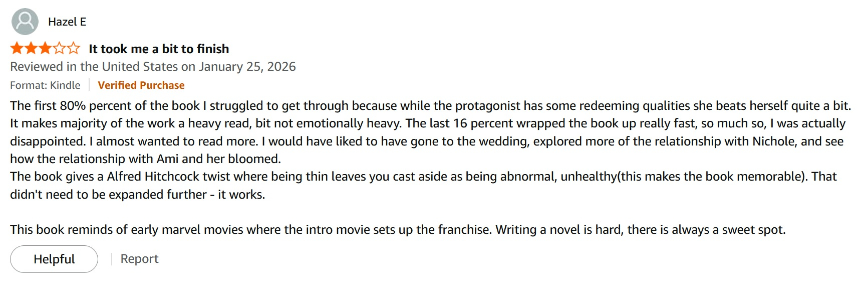Click the line about relationship with Ami

[145, 159]
